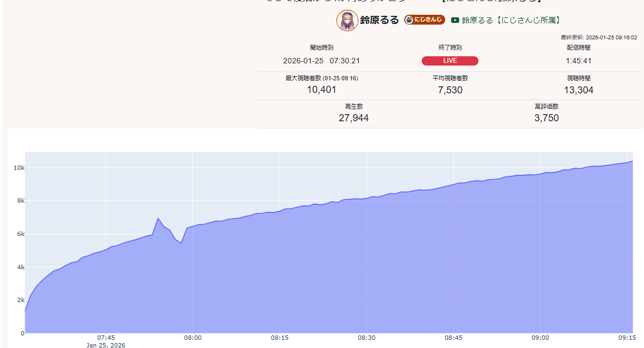Select play count value 27,944
The height and width of the screenshot is (348, 644).
click(353, 118)
